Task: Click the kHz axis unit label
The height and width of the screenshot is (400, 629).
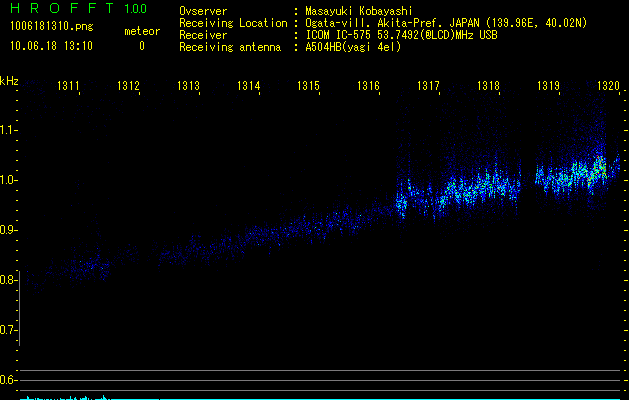Action: pyautogui.click(x=9, y=81)
